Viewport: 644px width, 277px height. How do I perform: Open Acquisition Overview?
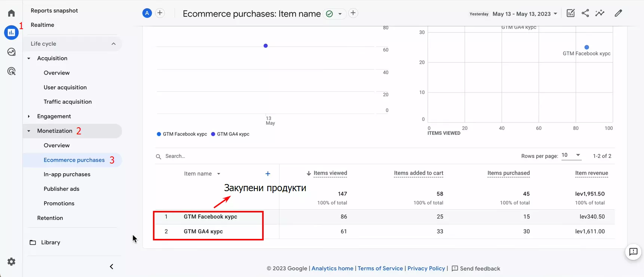pyautogui.click(x=56, y=73)
